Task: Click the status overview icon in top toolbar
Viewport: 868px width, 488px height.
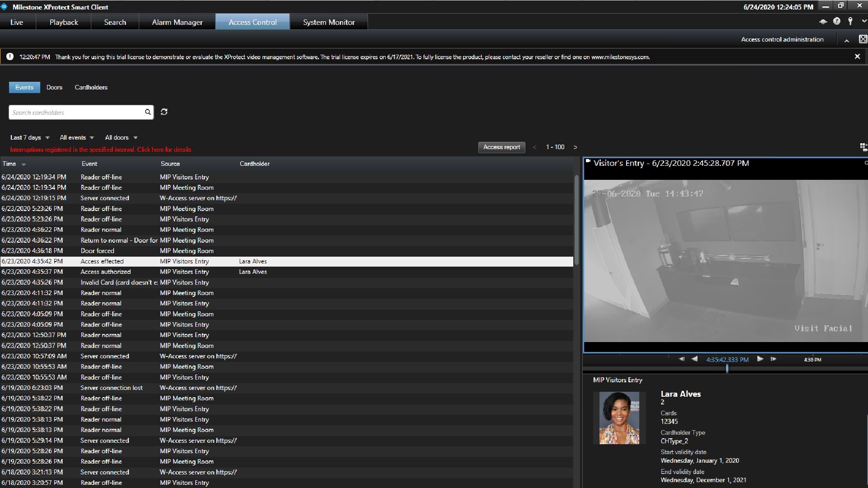Action: pos(823,22)
